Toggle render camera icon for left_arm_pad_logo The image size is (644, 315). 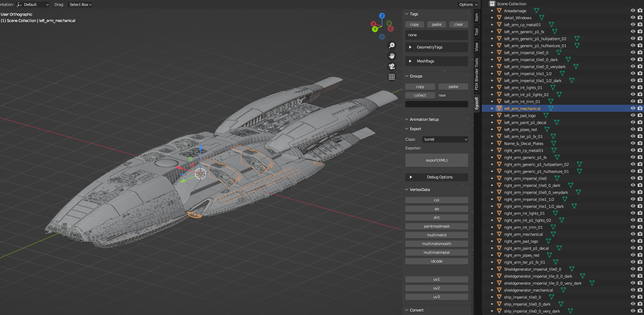tap(640, 115)
